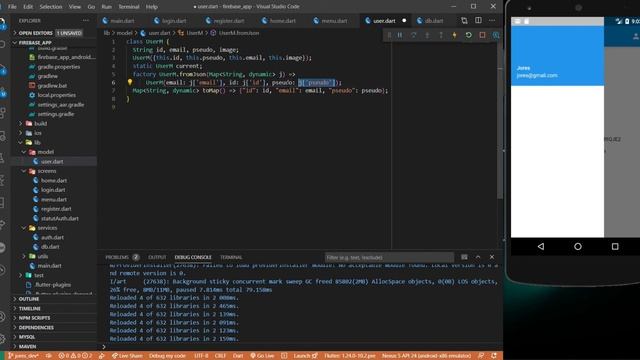Screen dimensions: 640x360
Task: Open statutAuth.dart in the explorer
Action: point(60,218)
